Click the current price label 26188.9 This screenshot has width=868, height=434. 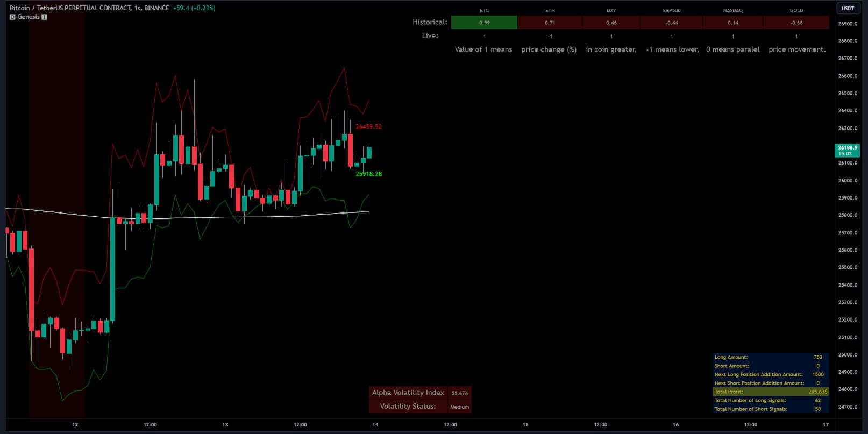pos(848,150)
